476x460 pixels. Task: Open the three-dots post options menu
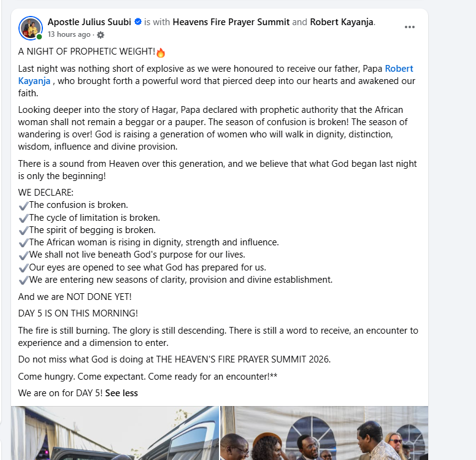pos(410,27)
